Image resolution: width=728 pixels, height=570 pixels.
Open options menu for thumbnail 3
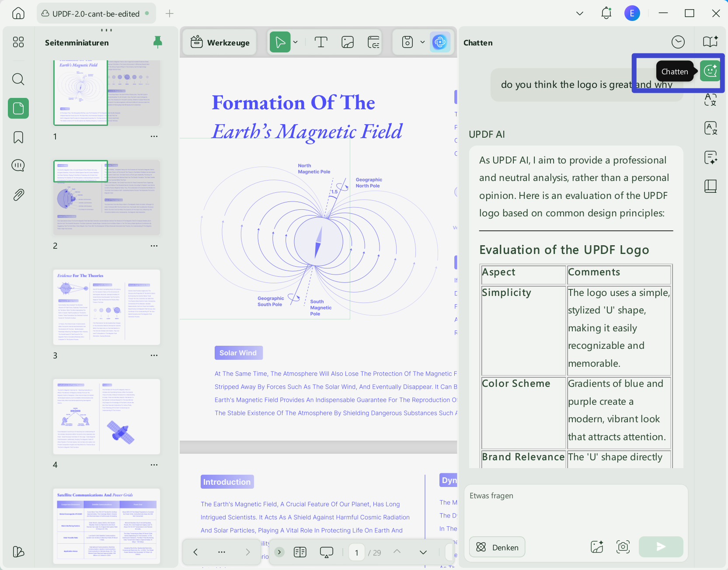pyautogui.click(x=154, y=355)
